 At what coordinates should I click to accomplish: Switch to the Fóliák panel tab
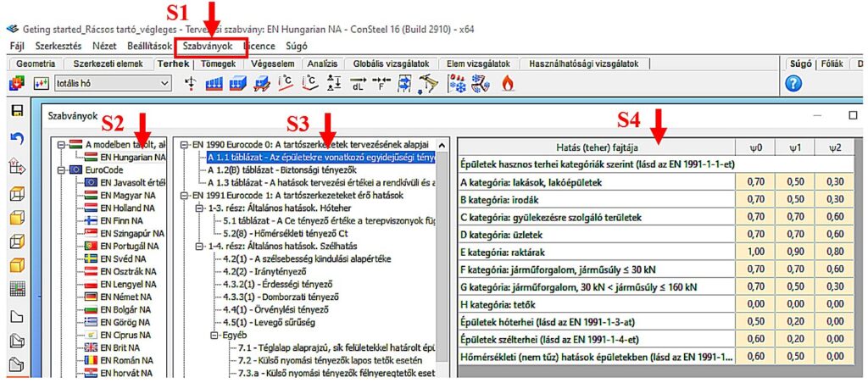[x=832, y=64]
